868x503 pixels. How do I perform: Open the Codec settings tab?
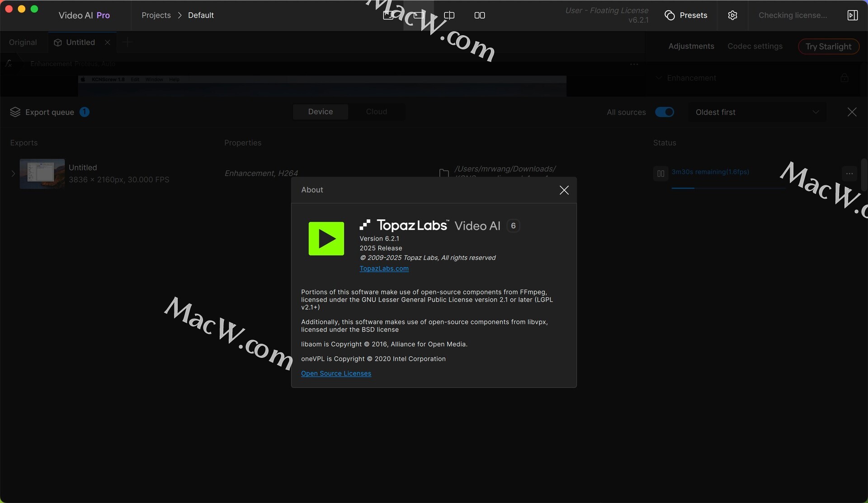755,46
